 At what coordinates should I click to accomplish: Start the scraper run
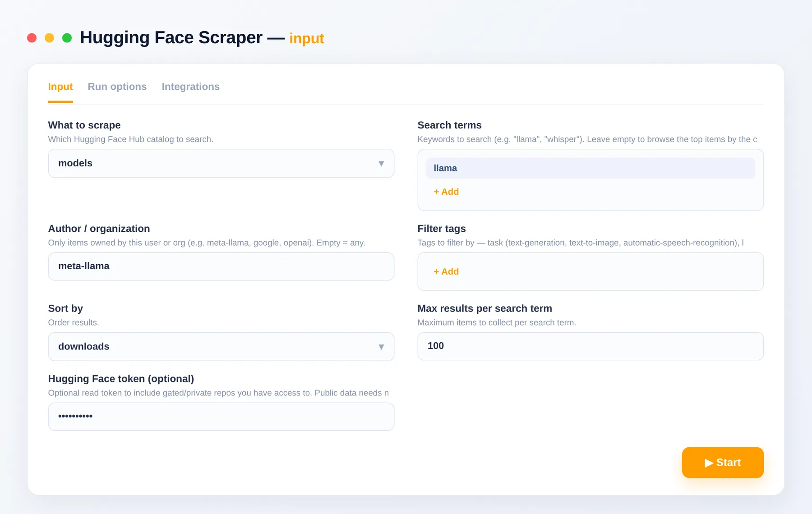pyautogui.click(x=723, y=463)
